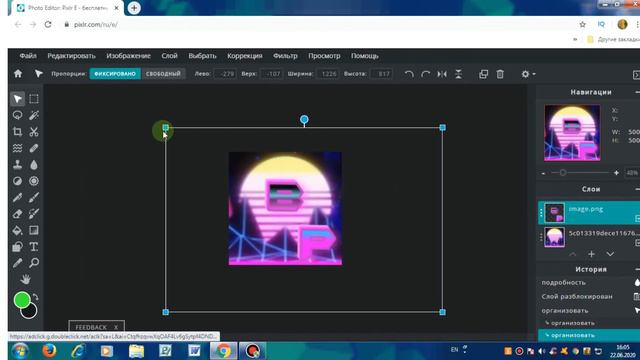The height and width of the screenshot is (360, 640).
Task: Select the Eraser tool
Action: click(18, 214)
